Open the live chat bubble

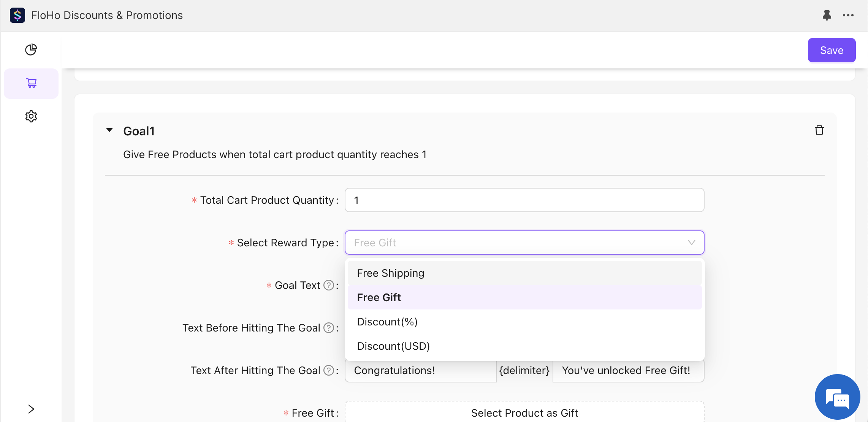coord(837,397)
